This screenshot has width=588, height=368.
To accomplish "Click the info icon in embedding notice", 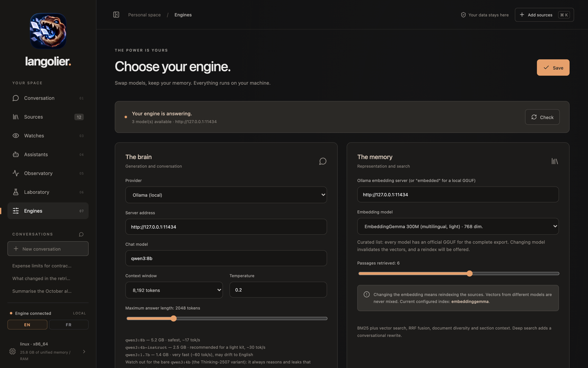I will (x=367, y=294).
